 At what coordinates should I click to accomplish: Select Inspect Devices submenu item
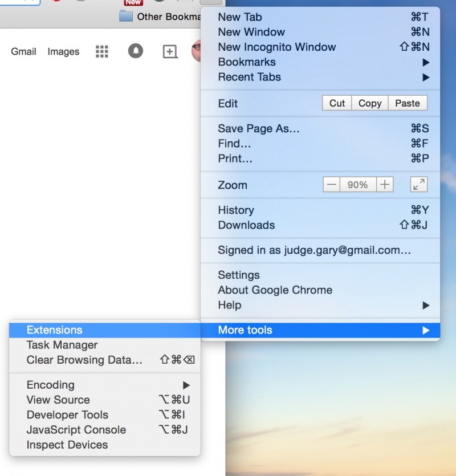pyautogui.click(x=105, y=445)
